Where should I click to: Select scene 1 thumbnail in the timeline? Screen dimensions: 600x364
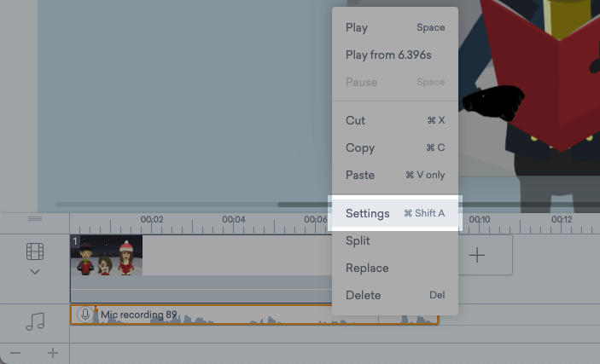[x=107, y=255]
